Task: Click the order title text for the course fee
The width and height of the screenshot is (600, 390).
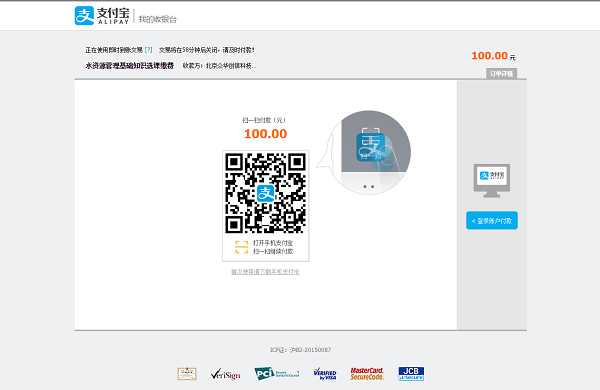Action: (x=130, y=66)
